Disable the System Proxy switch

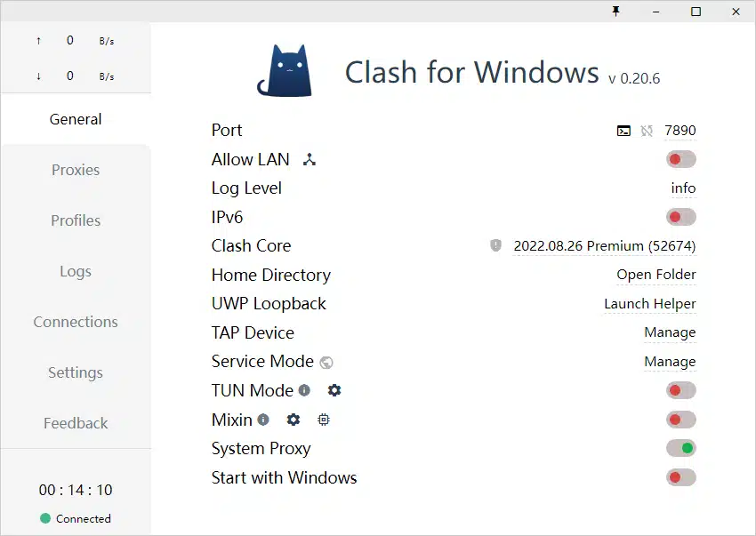click(680, 448)
